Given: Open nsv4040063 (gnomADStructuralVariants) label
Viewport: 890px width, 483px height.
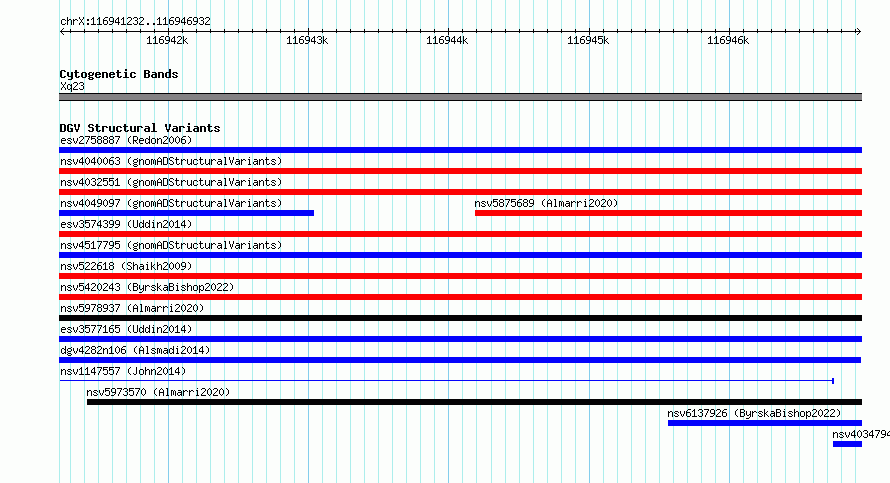Looking at the screenshot, I should pos(171,161).
